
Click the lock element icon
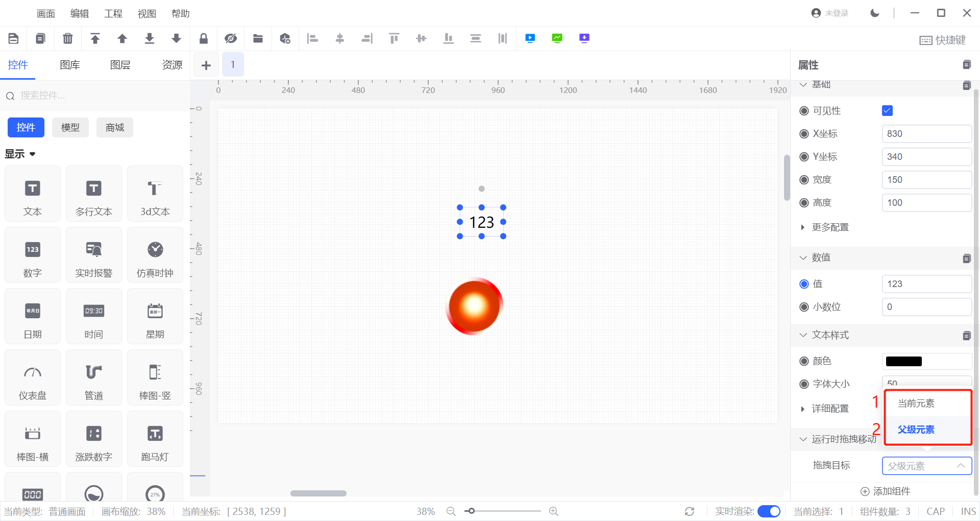pos(203,38)
